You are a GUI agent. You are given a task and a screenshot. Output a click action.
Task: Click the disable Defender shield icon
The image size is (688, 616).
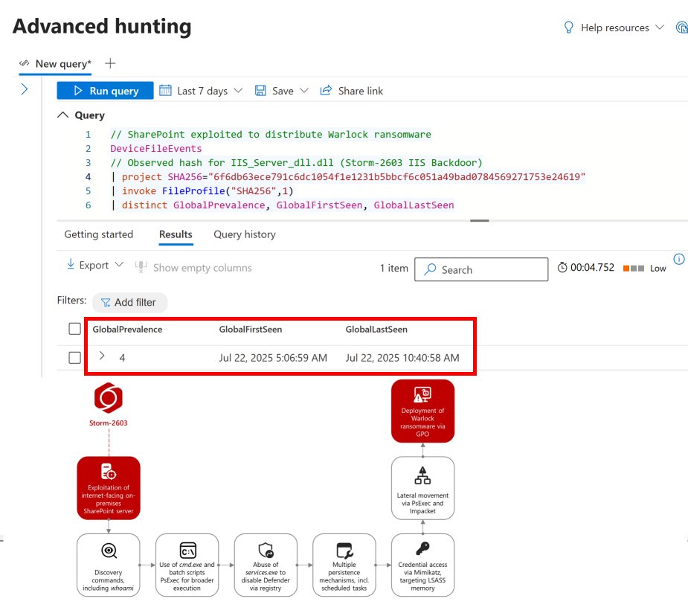(x=266, y=550)
